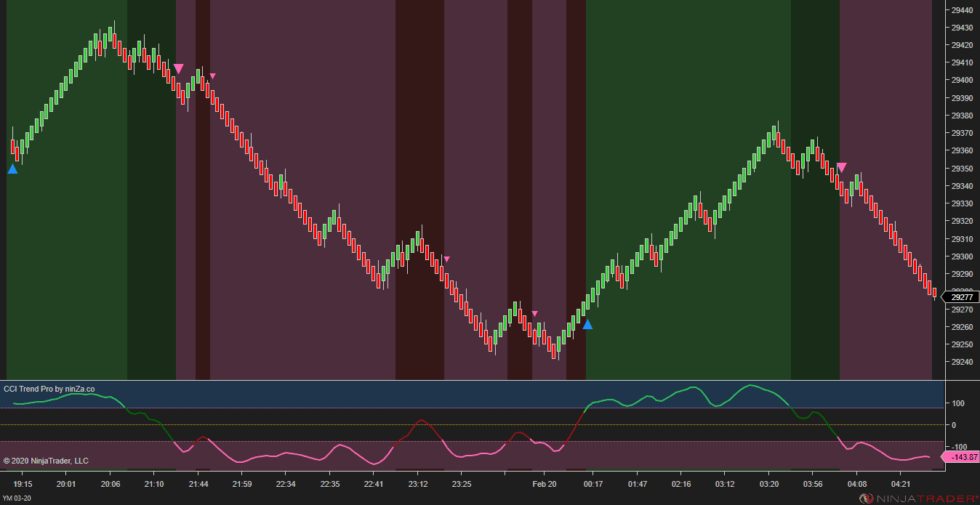
Task: Click the -100 level on CCI axis
Action: pos(958,446)
